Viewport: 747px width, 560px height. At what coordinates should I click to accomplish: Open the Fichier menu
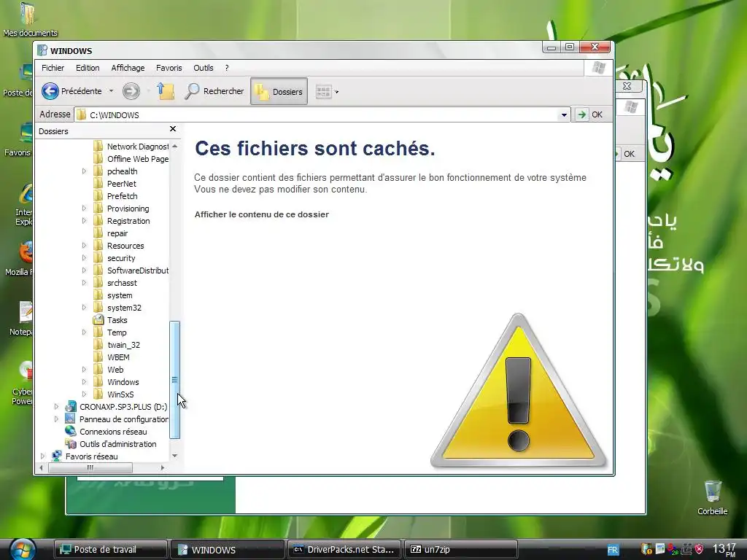[53, 68]
